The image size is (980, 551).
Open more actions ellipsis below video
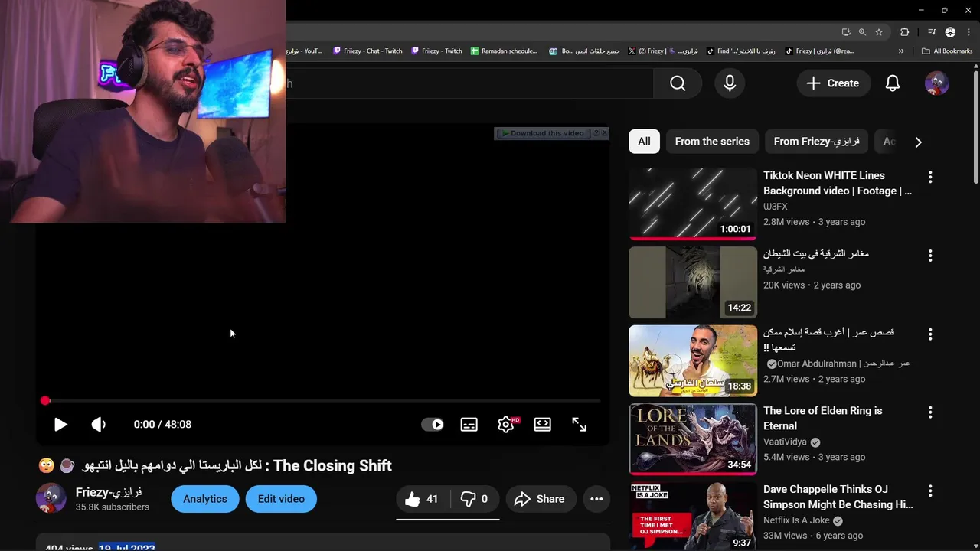596,499
